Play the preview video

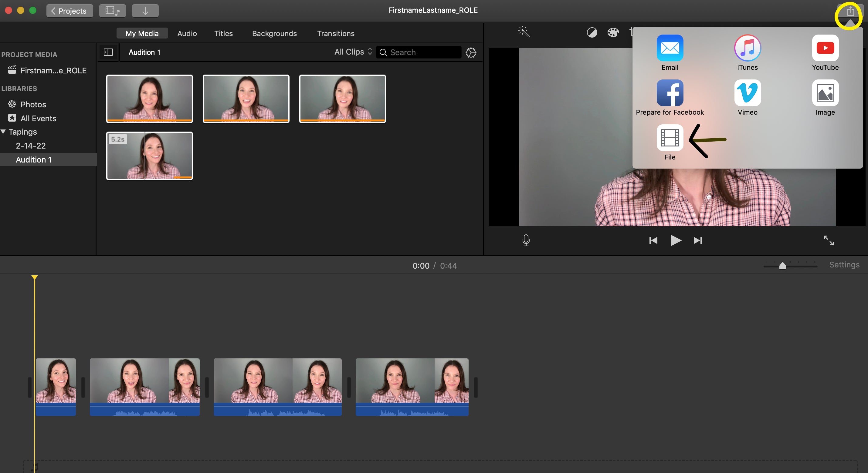click(x=675, y=240)
